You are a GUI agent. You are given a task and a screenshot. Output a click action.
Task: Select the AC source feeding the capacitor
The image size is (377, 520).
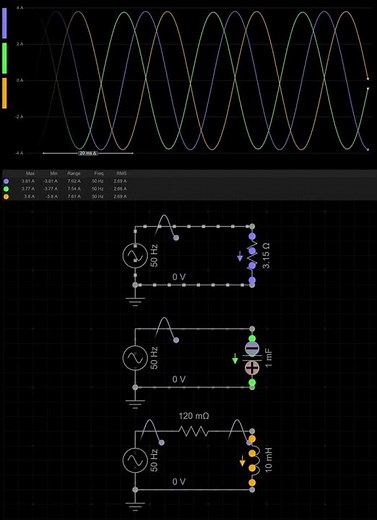pyautogui.click(x=135, y=358)
